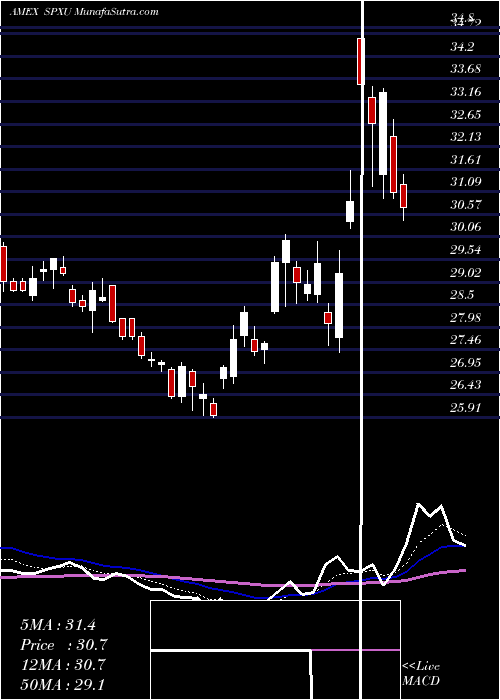Click the <<Live MACD label
Viewport: 500px width, 700px height.
[x=421, y=673]
